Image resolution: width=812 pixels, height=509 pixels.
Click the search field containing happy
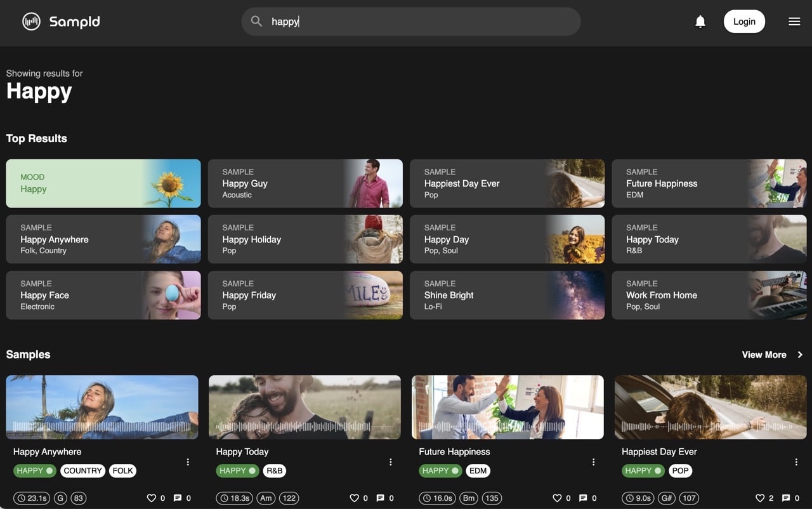[x=411, y=22]
